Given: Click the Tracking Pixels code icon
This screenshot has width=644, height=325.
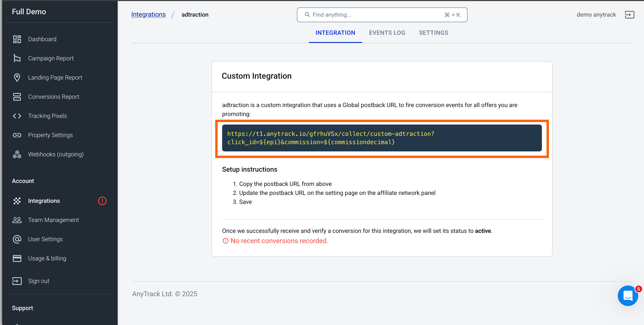Looking at the screenshot, I should 17,116.
